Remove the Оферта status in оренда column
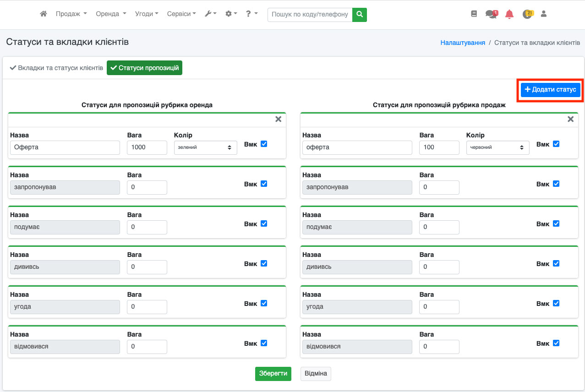 click(x=278, y=119)
